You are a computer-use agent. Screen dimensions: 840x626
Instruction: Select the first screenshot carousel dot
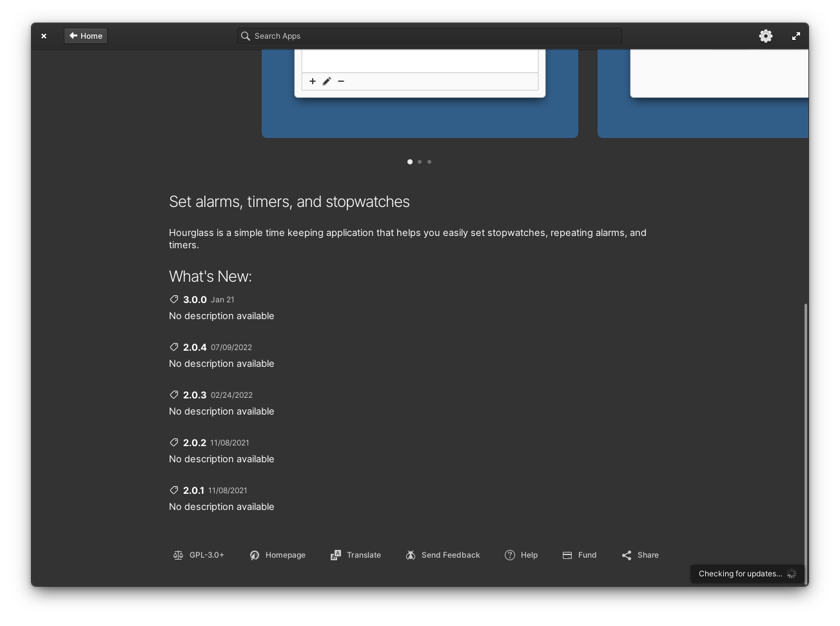(410, 162)
